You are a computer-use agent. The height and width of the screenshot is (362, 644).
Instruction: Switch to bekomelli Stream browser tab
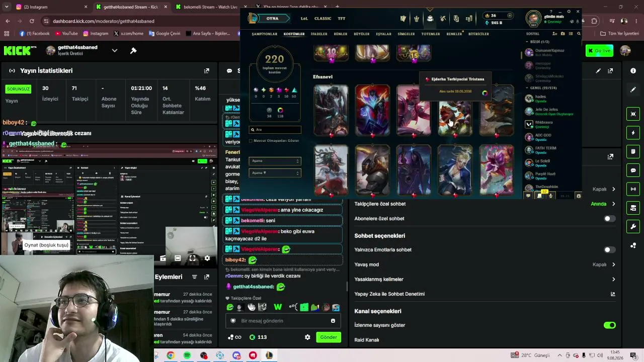coord(211,7)
